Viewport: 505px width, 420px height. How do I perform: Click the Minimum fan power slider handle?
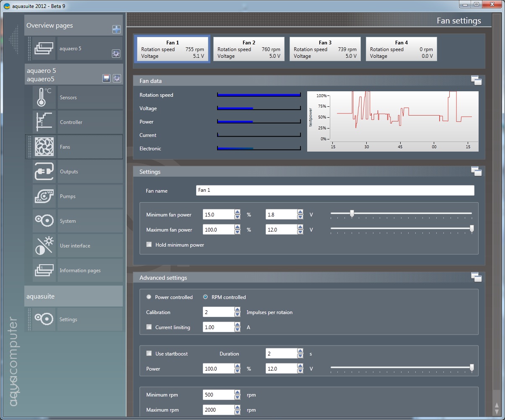click(352, 214)
